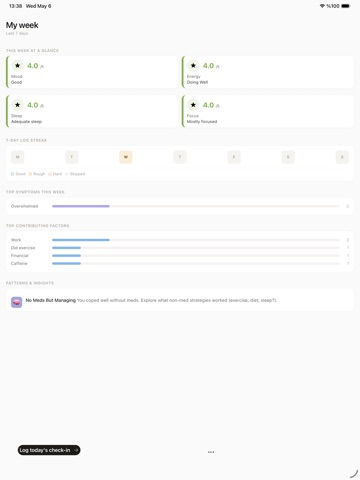The height and width of the screenshot is (480, 360).
Task: Click the Work factor progress bar
Action: [x=196, y=240]
